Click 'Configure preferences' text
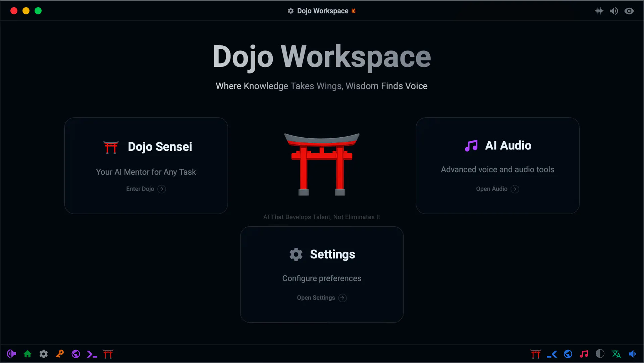The width and height of the screenshot is (644, 363). pos(322,278)
